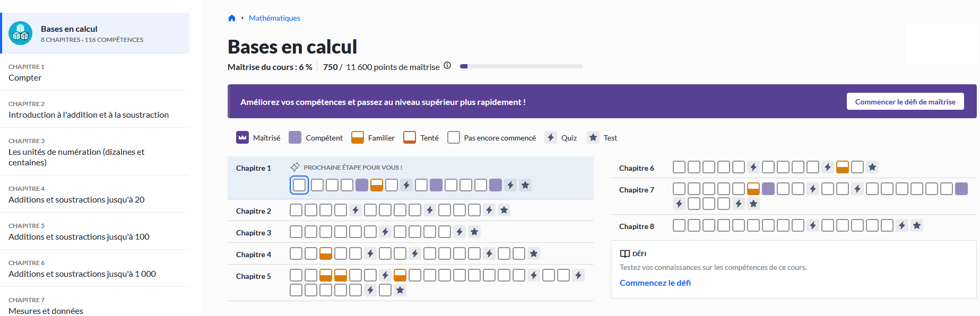Open the Chapitre 6 test star
Image resolution: width=980 pixels, height=316 pixels.
pos(872,167)
